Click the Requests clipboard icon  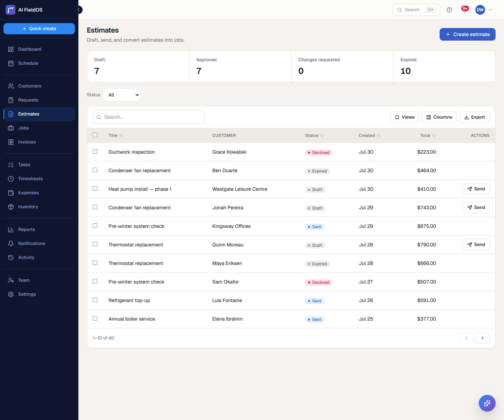coord(11,100)
